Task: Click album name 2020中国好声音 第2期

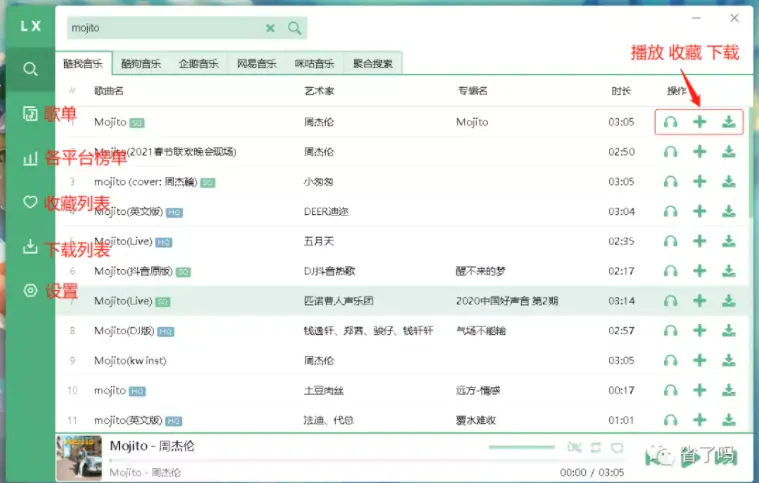Action: point(507,301)
